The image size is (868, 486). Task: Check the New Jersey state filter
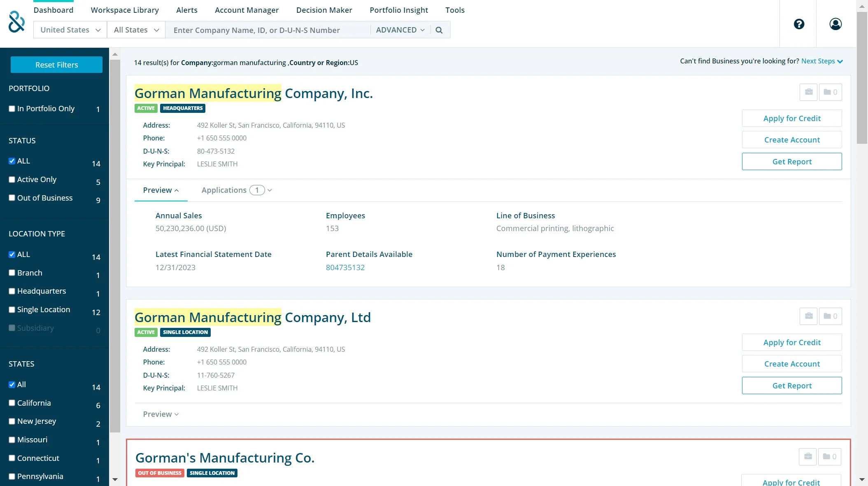tap(12, 421)
